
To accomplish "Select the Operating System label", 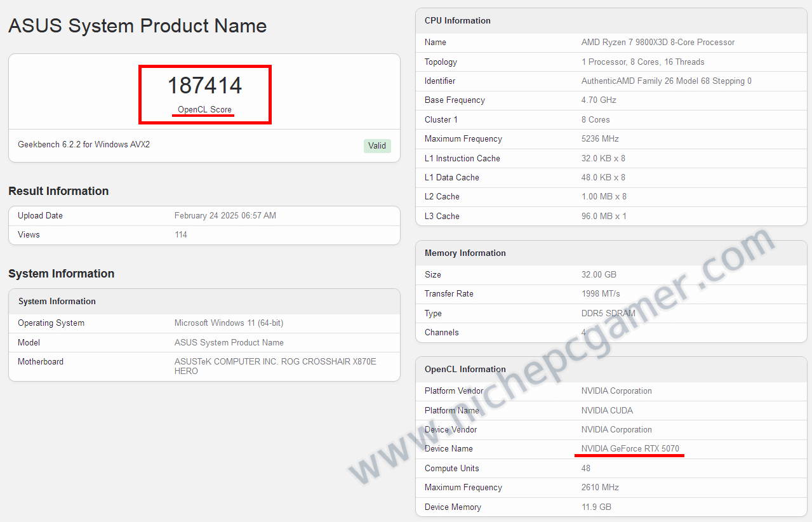I will point(51,323).
